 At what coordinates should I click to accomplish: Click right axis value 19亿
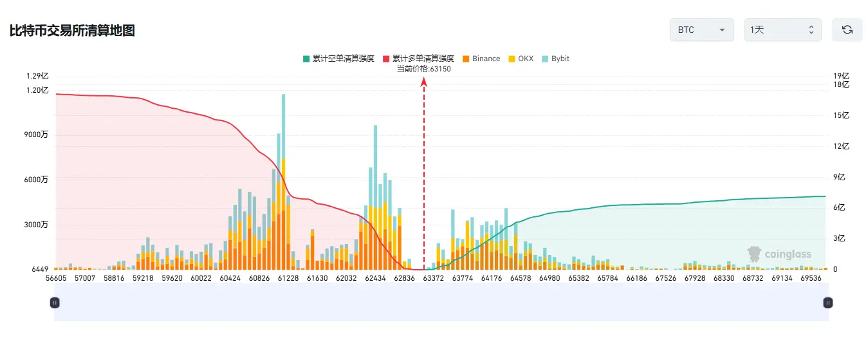click(x=841, y=76)
